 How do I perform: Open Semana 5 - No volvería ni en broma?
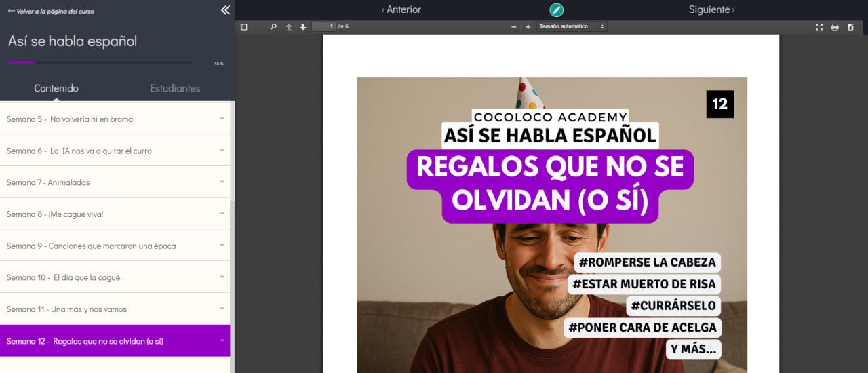(115, 119)
